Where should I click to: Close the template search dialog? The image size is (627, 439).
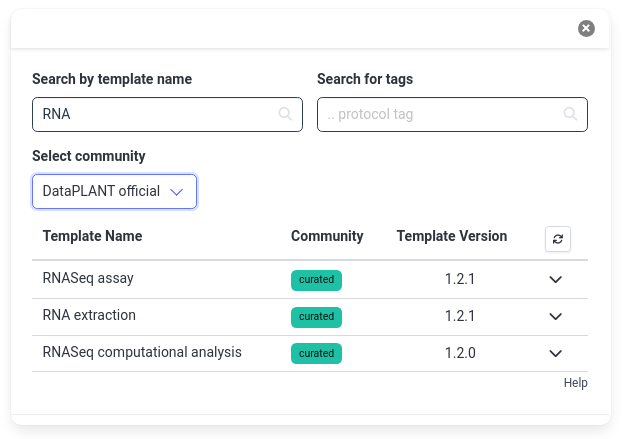coord(586,28)
